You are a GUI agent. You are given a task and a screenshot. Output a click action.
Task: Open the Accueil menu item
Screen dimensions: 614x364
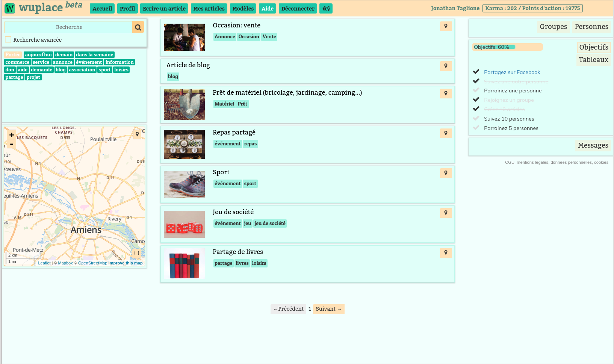click(x=102, y=9)
